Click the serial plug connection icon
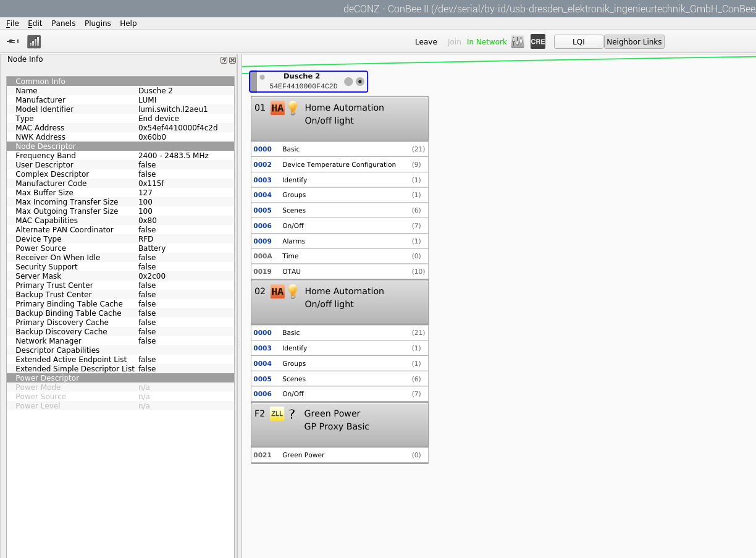This screenshot has width=756, height=558. tap(12, 41)
